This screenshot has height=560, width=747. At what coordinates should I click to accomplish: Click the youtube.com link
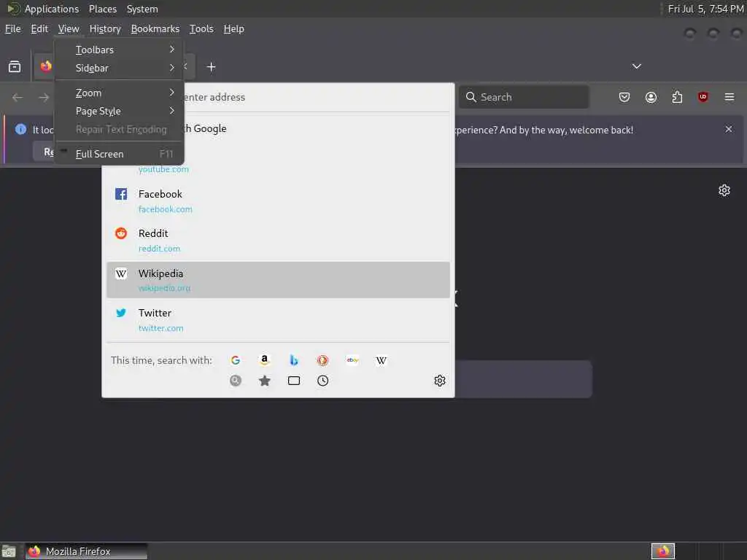click(x=163, y=169)
